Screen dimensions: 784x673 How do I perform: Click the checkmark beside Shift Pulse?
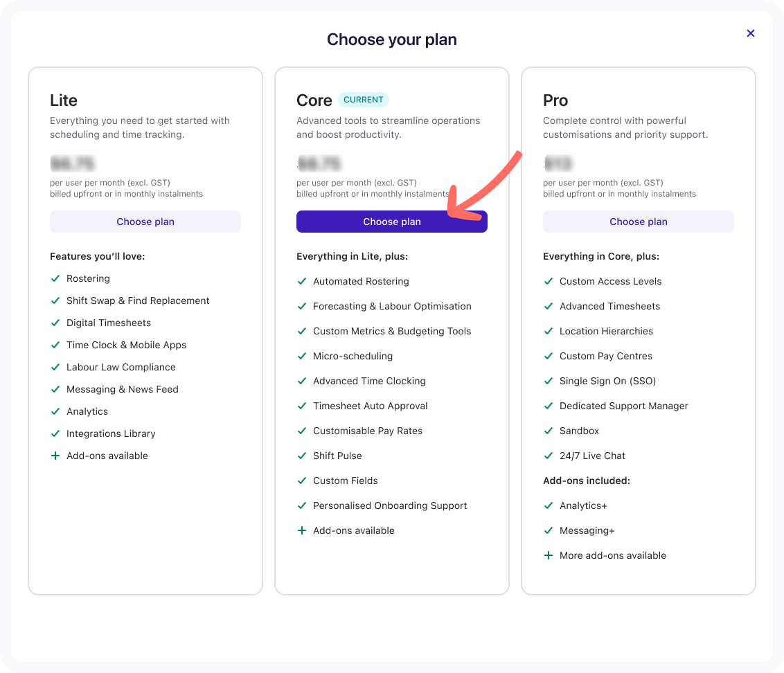tap(302, 456)
